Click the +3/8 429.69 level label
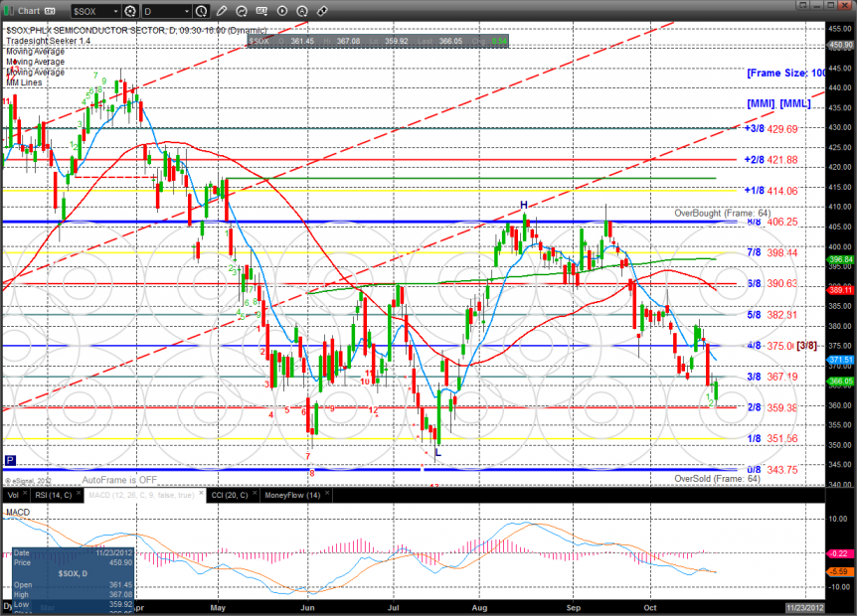 771,129
